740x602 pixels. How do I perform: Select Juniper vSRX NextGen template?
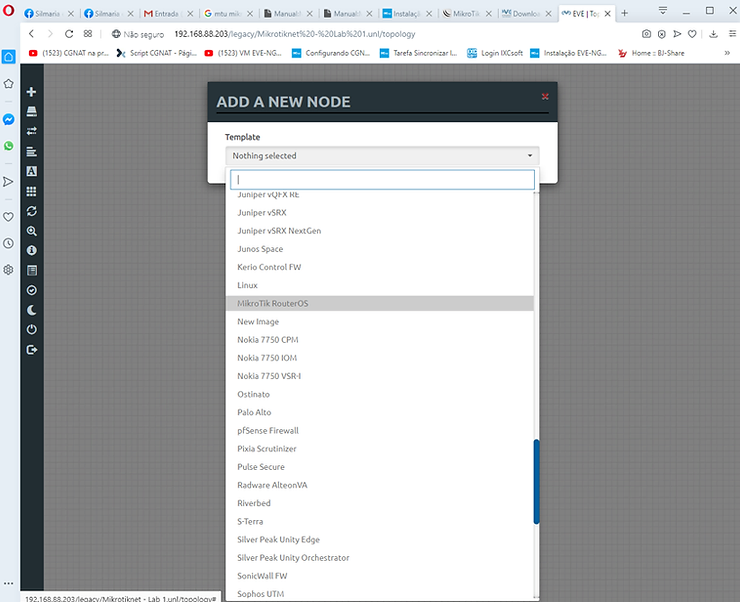point(380,231)
